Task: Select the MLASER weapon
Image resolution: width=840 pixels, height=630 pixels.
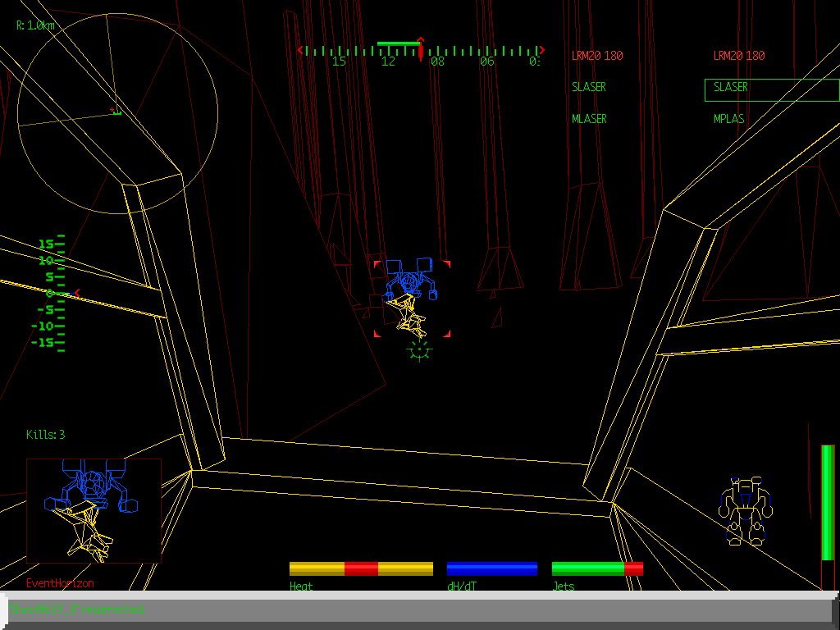Action: tap(589, 119)
